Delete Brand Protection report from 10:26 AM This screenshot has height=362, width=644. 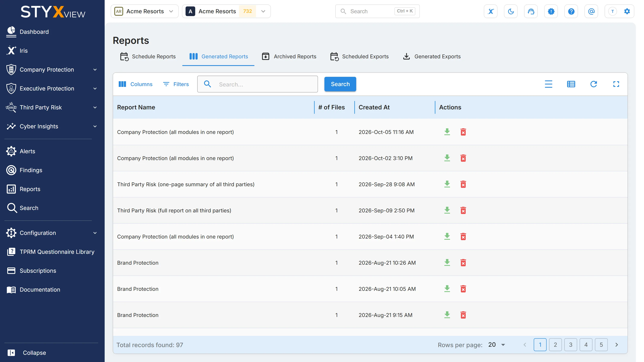point(463,263)
